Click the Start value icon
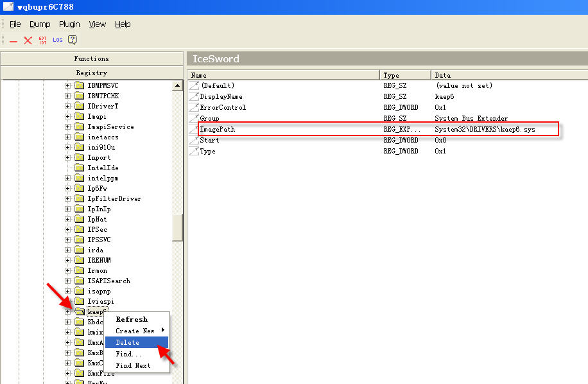This screenshot has height=384, width=588. [x=194, y=140]
